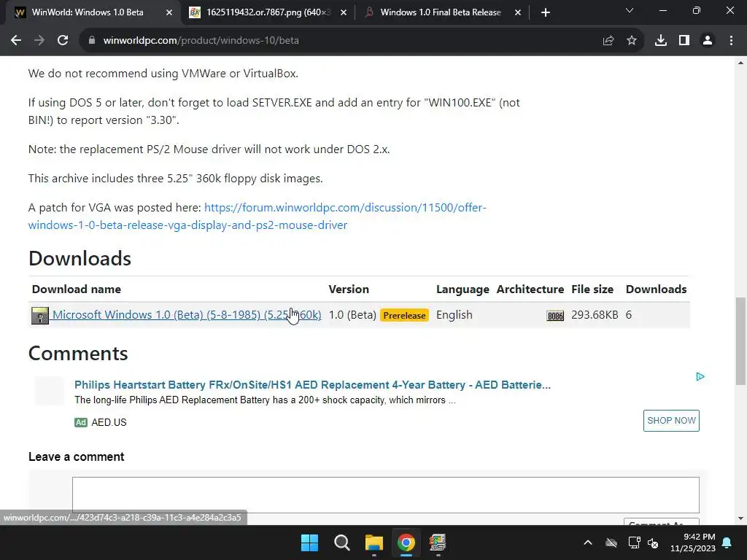Click the 8086 architecture icon
The width and height of the screenshot is (747, 560).
click(x=555, y=316)
